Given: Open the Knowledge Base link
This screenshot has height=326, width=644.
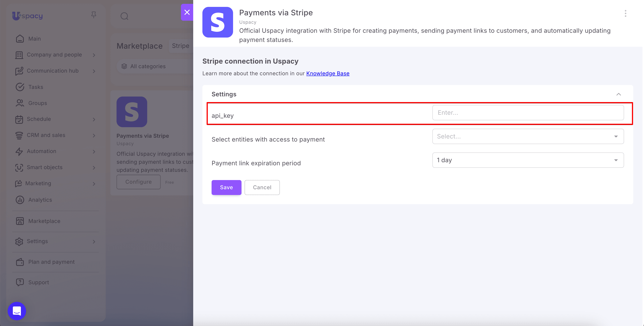Looking at the screenshot, I should point(328,73).
